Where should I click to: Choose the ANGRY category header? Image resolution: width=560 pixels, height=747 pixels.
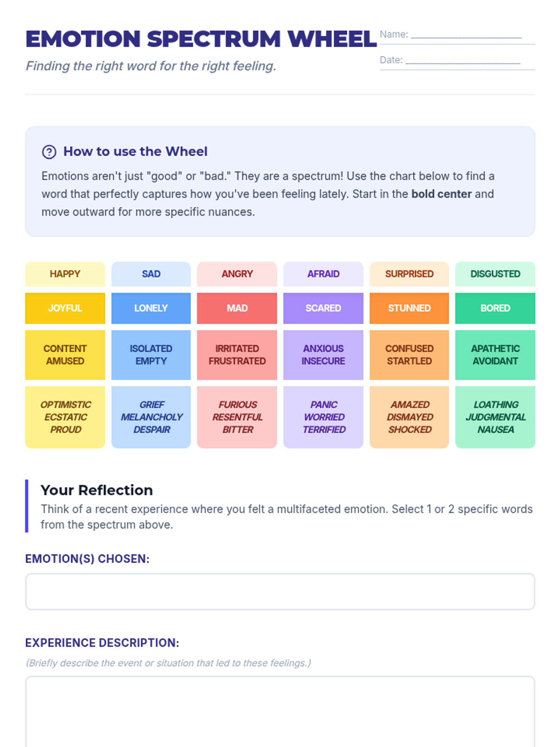(x=237, y=274)
